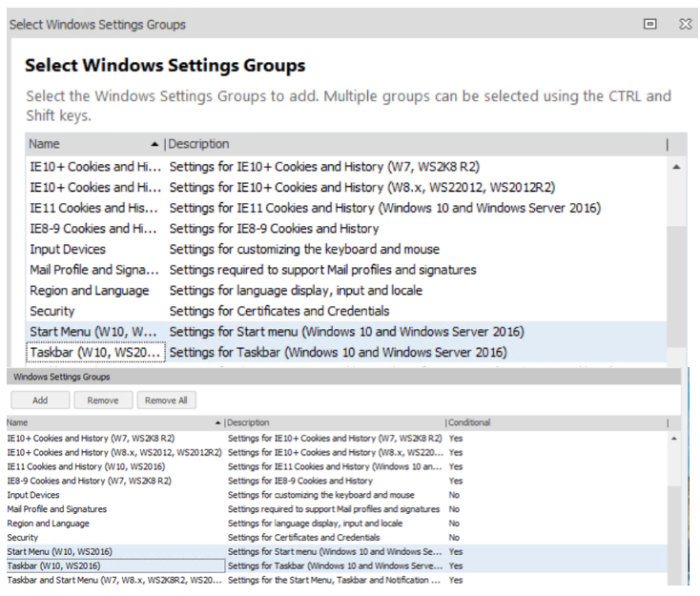Click the scrollbar thumb of the dialog list
Viewport: 700px width, 596px height.
[x=676, y=286]
